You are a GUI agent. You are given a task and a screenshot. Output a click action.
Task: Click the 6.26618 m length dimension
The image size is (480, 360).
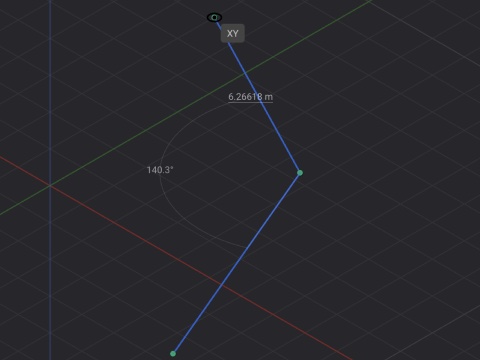pos(250,97)
